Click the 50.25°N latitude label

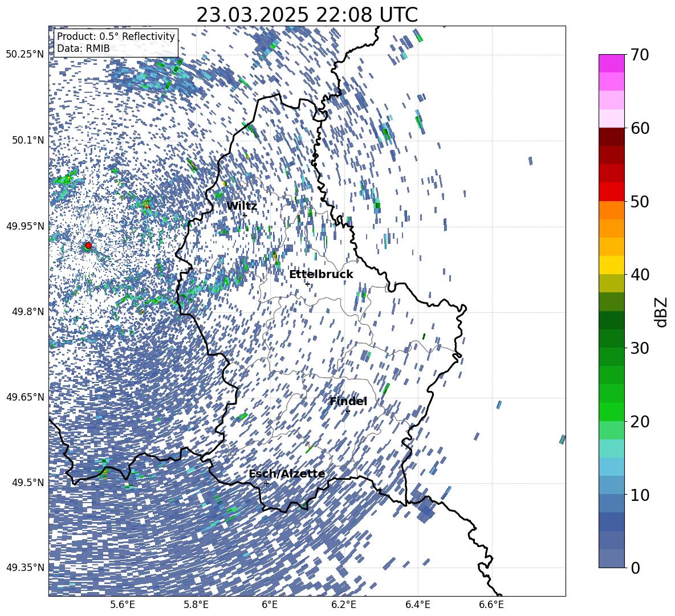[x=25, y=55]
